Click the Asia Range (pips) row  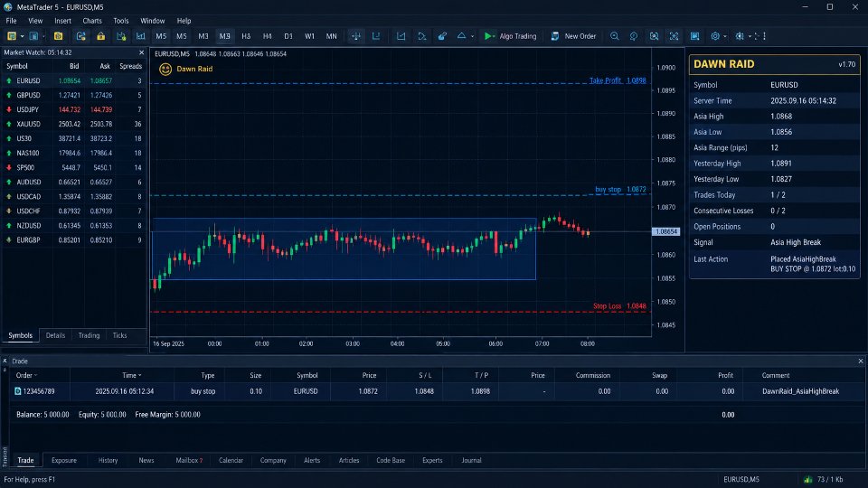click(x=775, y=147)
